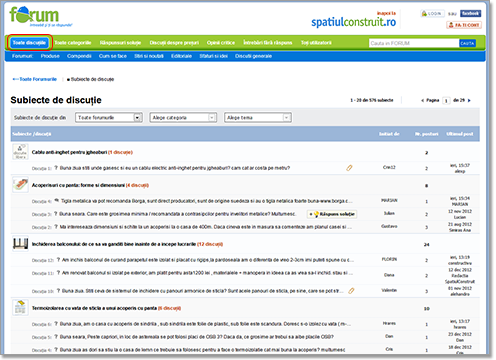Open Produse forum in blue bar
The image size is (496, 360).
point(50,56)
